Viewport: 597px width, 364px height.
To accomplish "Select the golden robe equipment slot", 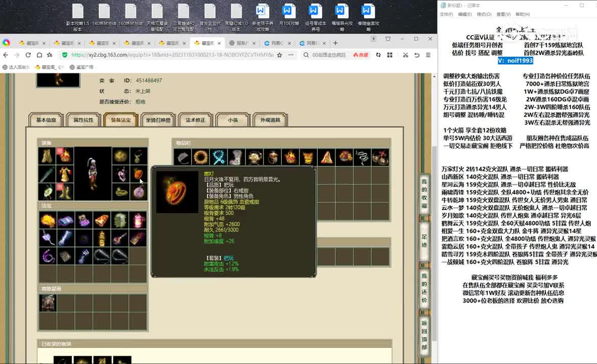I will pos(65,174).
